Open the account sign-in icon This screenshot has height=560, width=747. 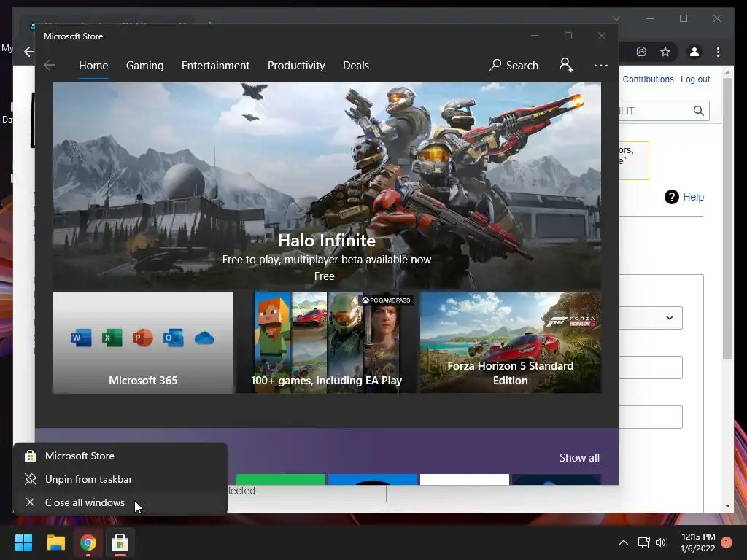tap(566, 65)
